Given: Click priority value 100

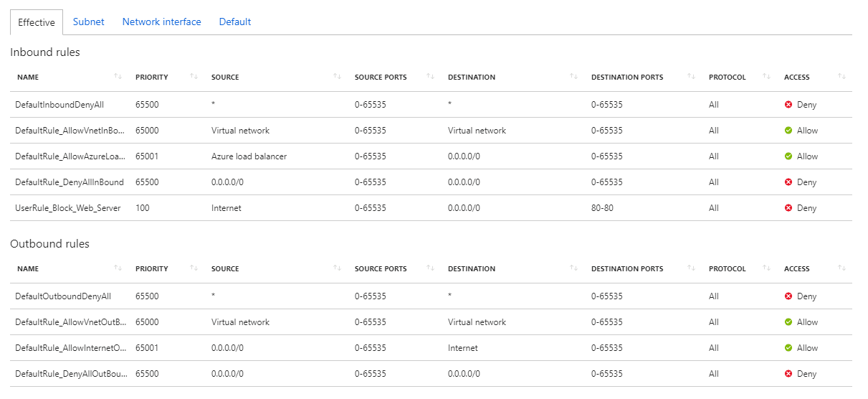Looking at the screenshot, I should pyautogui.click(x=143, y=208).
